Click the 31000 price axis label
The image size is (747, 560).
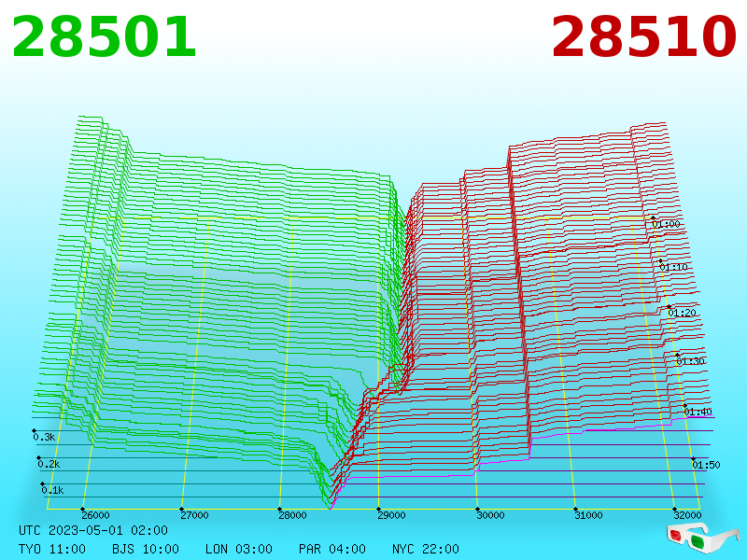(588, 515)
